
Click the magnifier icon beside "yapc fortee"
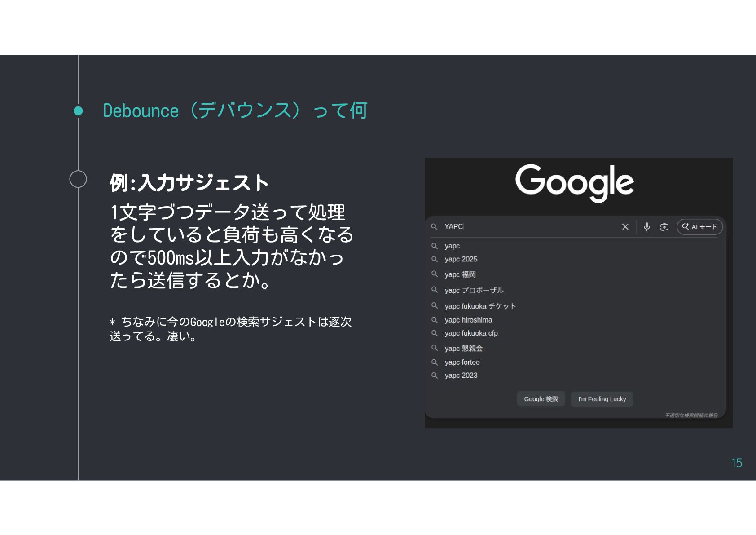click(x=435, y=362)
